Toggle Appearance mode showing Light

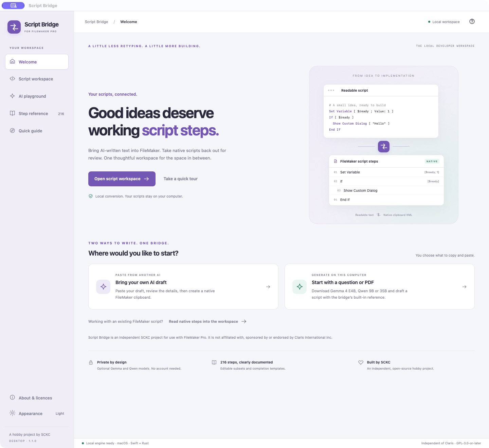coord(37,413)
